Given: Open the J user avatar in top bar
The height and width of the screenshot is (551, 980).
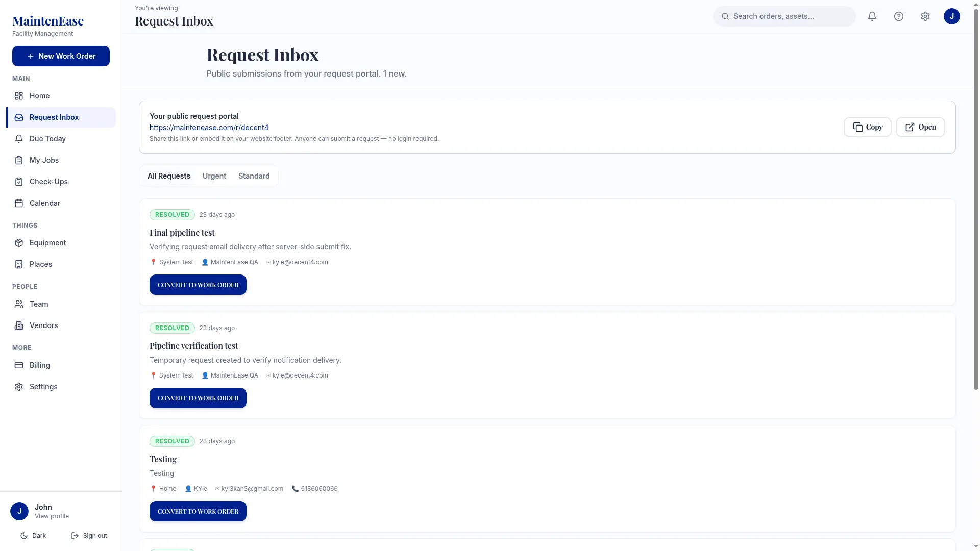Looking at the screenshot, I should pos(952,16).
